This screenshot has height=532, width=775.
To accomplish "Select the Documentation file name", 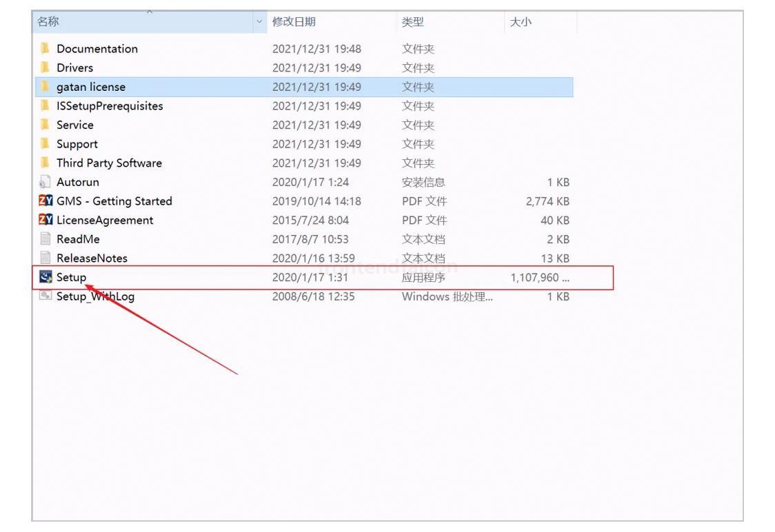I will 97,48.
